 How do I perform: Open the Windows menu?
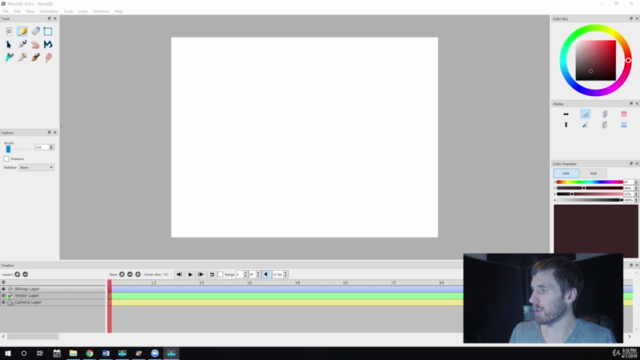[101, 11]
